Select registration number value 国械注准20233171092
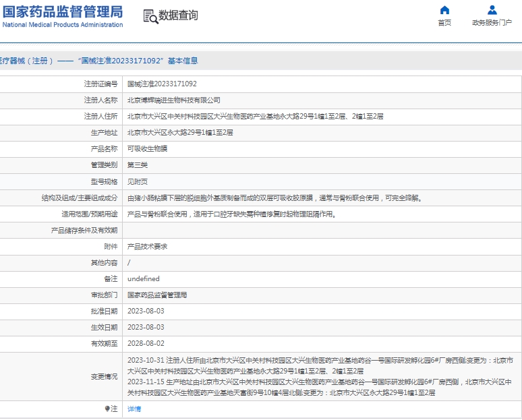 tap(162, 84)
